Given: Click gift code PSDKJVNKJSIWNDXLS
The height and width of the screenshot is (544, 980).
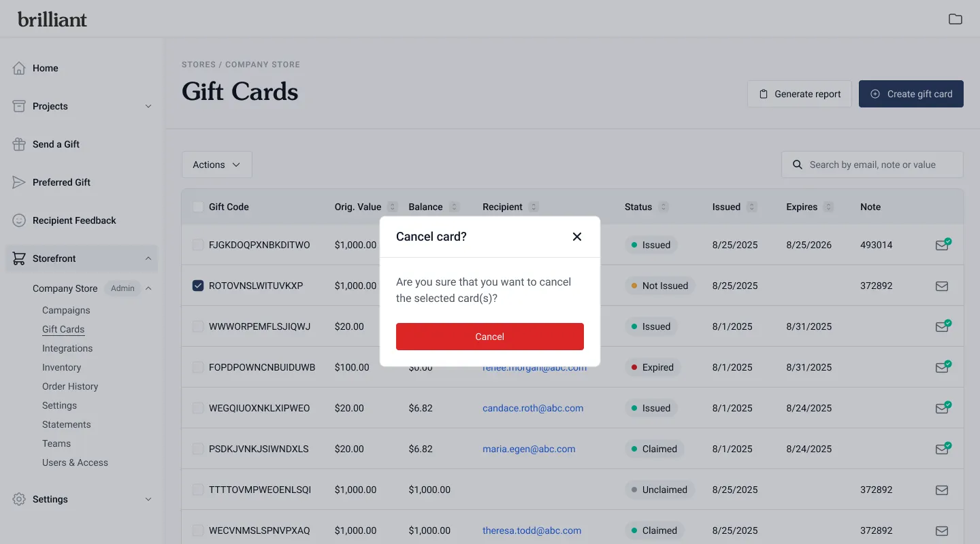Looking at the screenshot, I should tap(259, 449).
